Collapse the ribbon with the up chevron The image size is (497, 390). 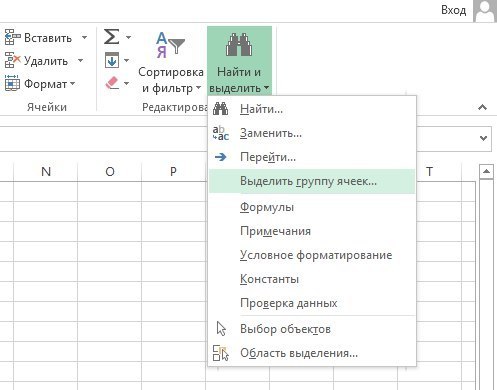(482, 107)
